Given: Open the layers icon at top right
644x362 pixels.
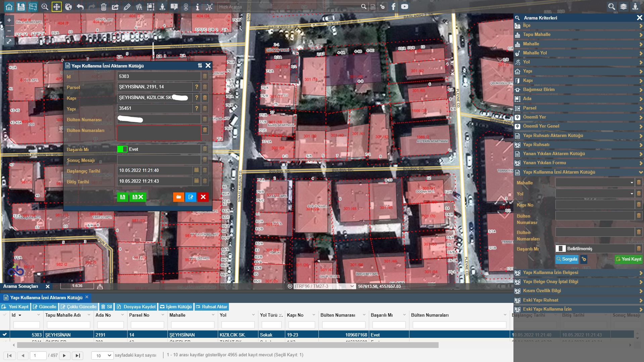Looking at the screenshot, I should point(623,7).
